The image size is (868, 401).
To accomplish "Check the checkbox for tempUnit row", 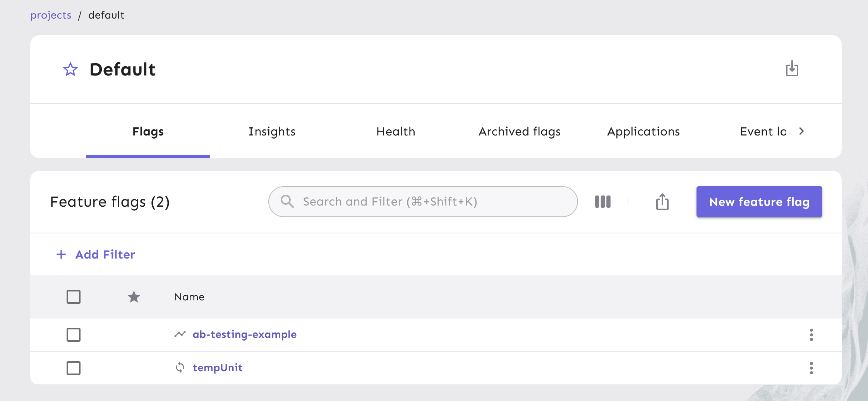I will [73, 368].
